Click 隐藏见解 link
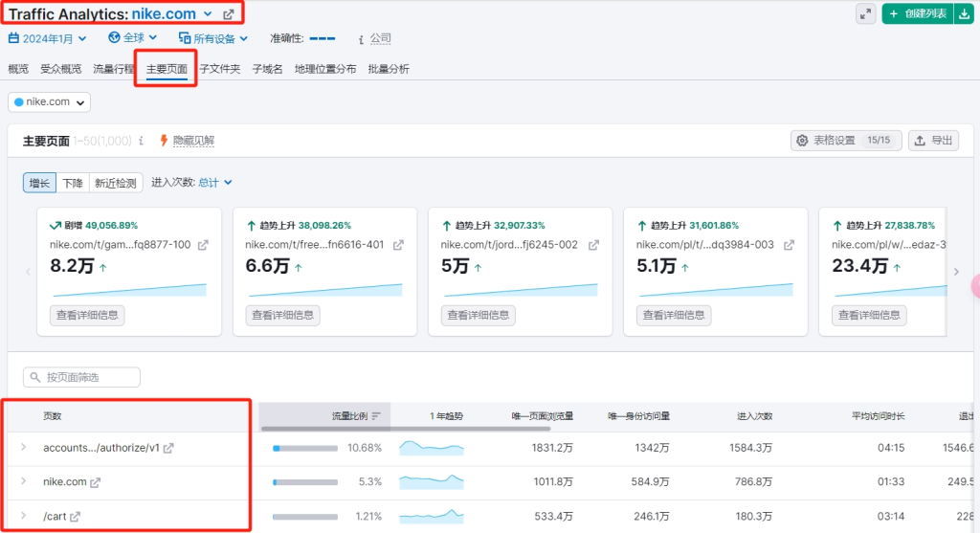This screenshot has width=980, height=533. (193, 141)
